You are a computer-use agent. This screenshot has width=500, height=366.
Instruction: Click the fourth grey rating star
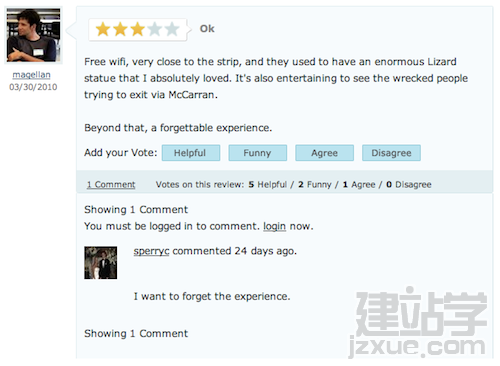[155, 29]
